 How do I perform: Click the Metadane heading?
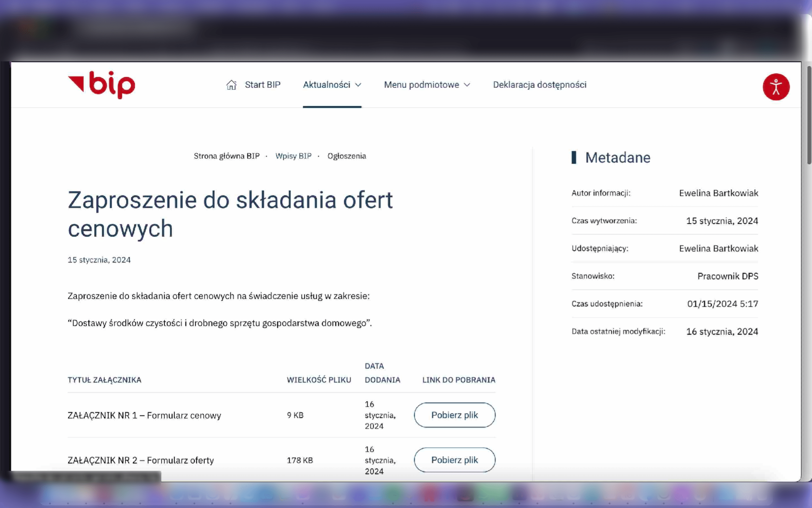(x=618, y=157)
